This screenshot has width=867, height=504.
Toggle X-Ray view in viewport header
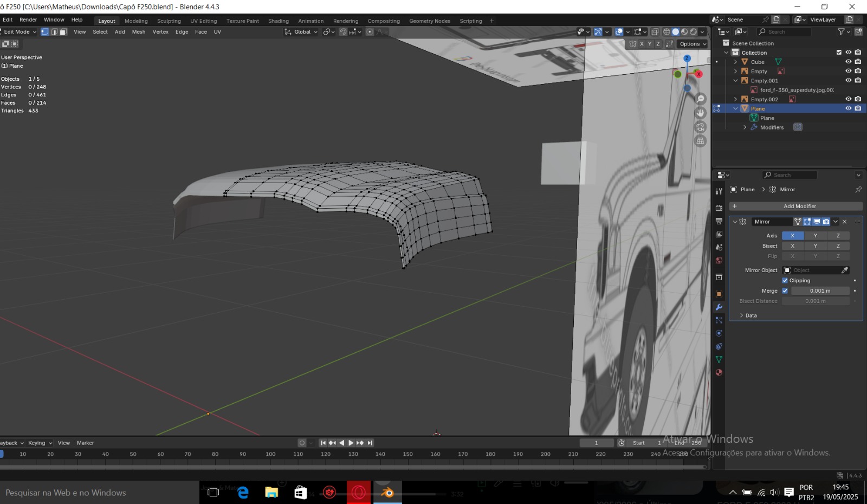click(655, 32)
